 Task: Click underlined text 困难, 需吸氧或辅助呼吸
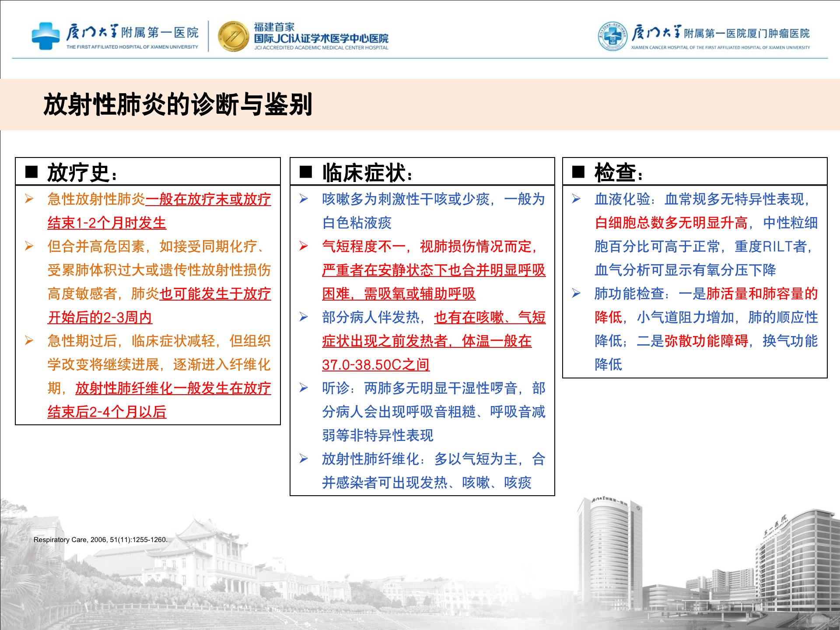click(399, 294)
